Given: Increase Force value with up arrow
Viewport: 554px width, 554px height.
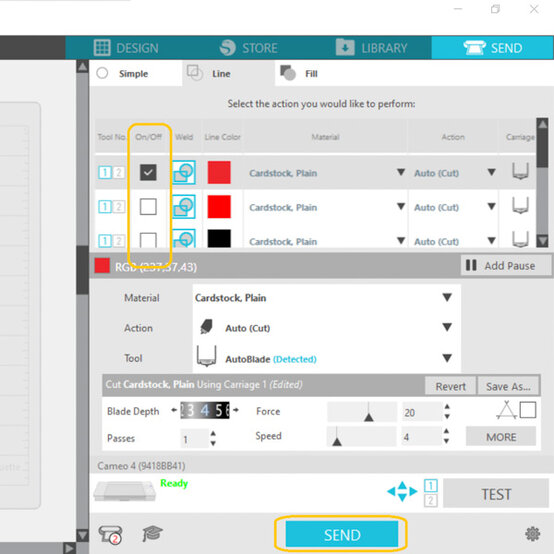Looking at the screenshot, I should pyautogui.click(x=447, y=406).
